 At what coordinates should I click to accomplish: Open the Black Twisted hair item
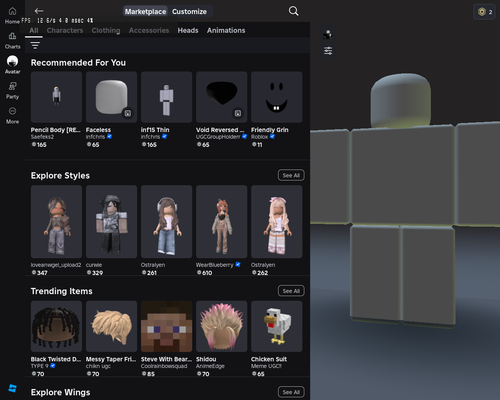[56, 326]
